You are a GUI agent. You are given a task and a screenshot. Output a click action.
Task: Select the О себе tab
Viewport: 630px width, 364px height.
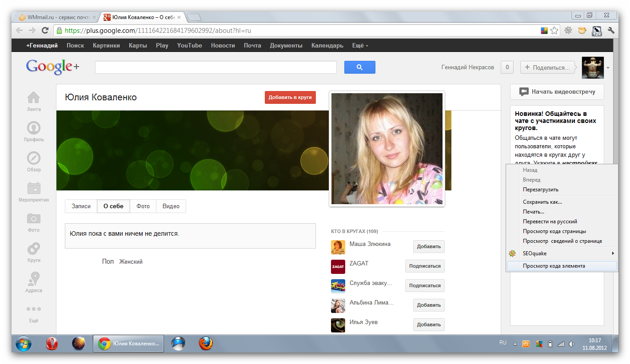113,206
